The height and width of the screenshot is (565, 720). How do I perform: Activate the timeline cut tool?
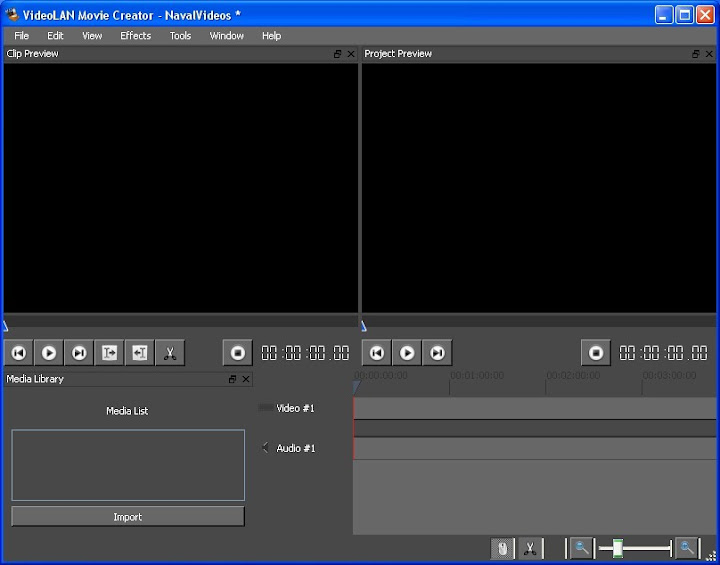tap(530, 548)
